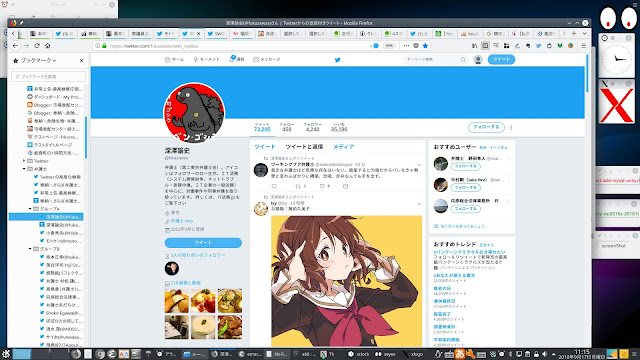640x360 pixels.
Task: Click the 弁護士.club profile website link
Action: (x=182, y=221)
